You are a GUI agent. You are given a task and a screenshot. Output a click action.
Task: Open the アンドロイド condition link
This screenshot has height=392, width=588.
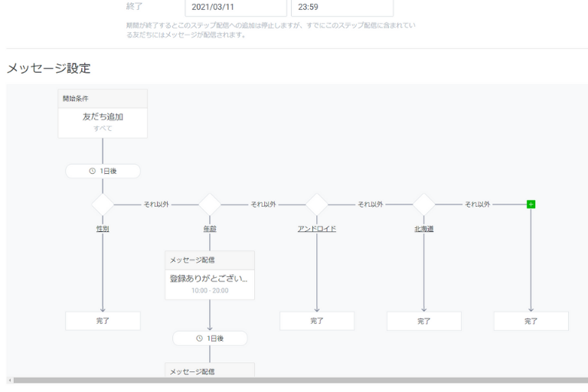(317, 228)
